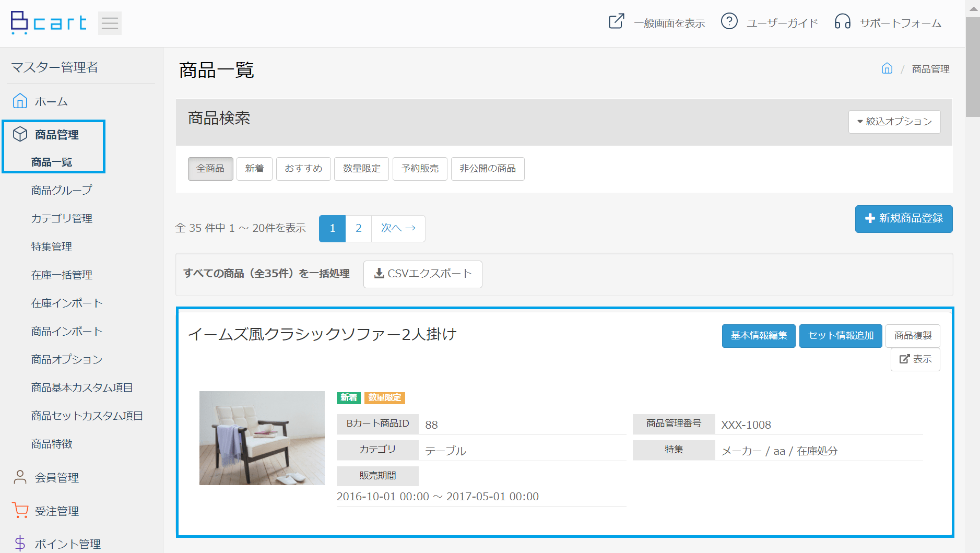The height and width of the screenshot is (553, 980).
Task: Click the home icon in the sidebar
Action: (x=20, y=100)
